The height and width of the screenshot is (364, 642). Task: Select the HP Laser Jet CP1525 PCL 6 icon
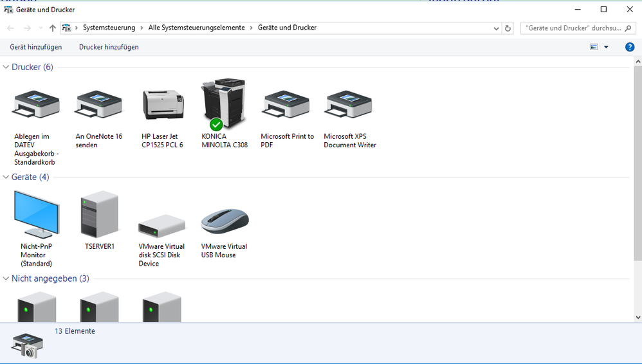(x=163, y=104)
